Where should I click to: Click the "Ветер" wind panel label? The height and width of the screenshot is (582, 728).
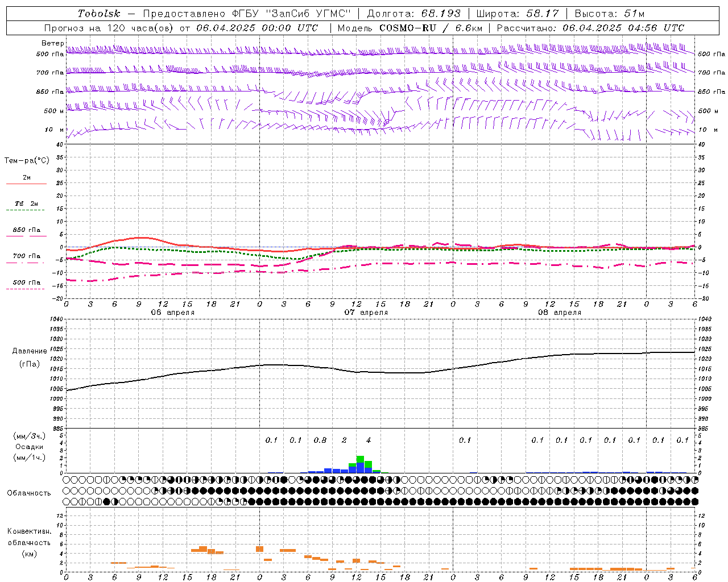(53, 43)
